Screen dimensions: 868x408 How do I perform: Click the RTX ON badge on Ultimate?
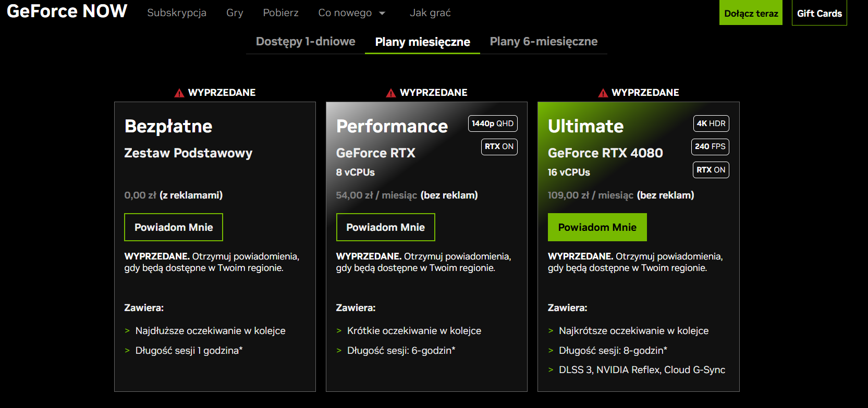click(711, 170)
